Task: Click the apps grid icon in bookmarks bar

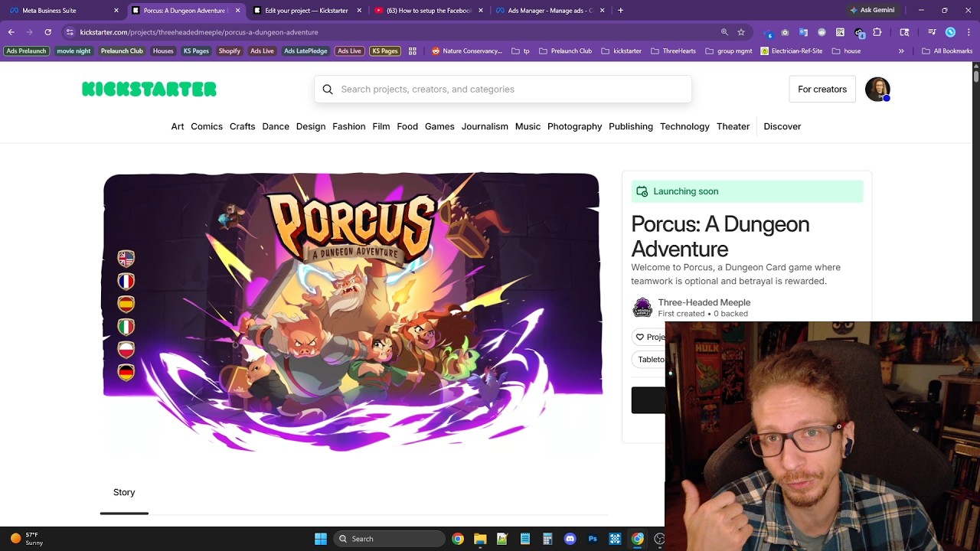Action: click(x=412, y=51)
